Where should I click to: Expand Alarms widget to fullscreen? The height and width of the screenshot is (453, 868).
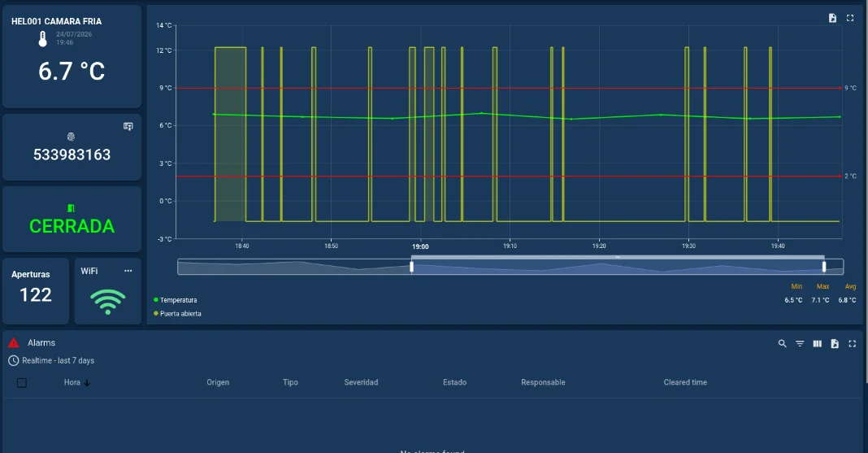click(853, 344)
